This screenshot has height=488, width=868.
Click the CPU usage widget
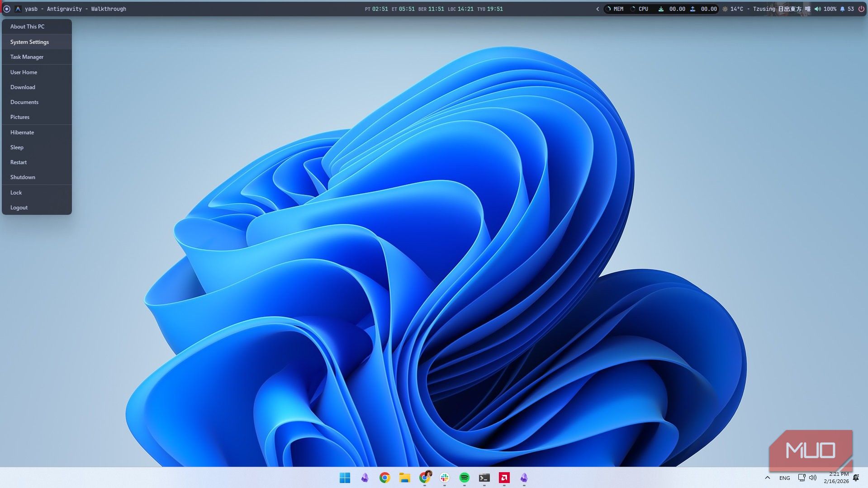[x=640, y=9]
